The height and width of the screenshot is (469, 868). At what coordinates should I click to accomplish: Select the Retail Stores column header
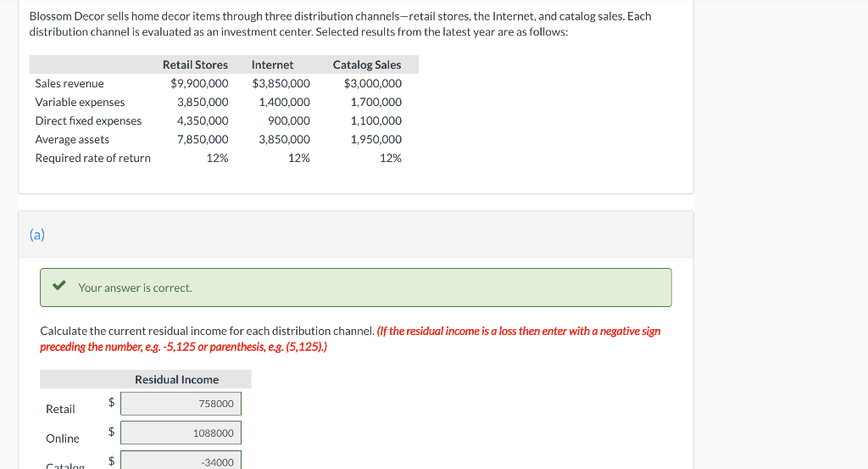(x=195, y=64)
